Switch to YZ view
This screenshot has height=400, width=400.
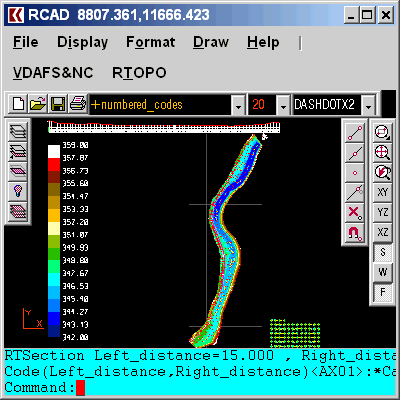[382, 212]
